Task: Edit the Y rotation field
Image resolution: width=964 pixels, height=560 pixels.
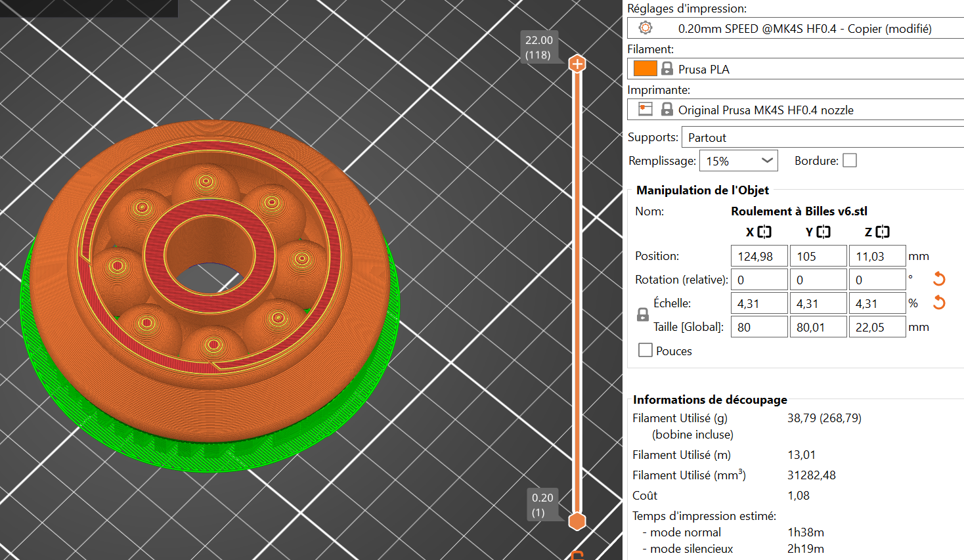Action: point(818,280)
